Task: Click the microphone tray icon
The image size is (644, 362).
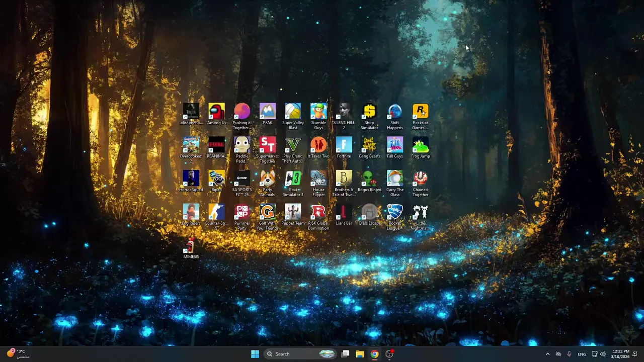Action: (569, 354)
